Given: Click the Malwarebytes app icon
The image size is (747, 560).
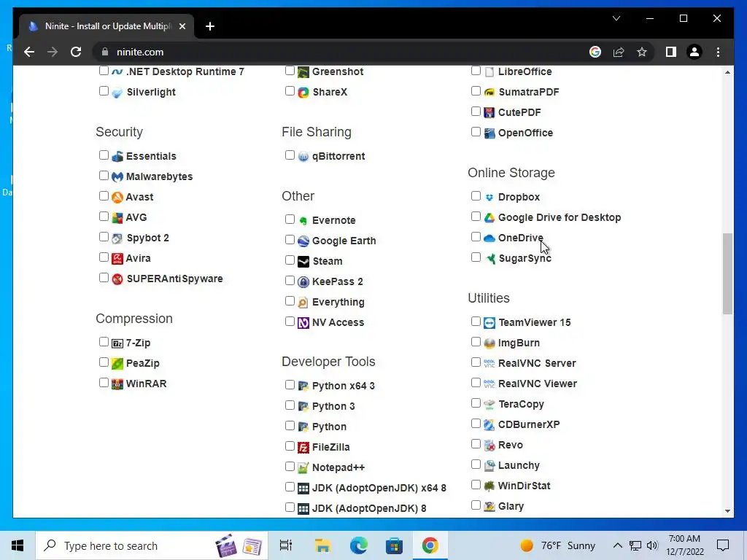Looking at the screenshot, I should 117,176.
